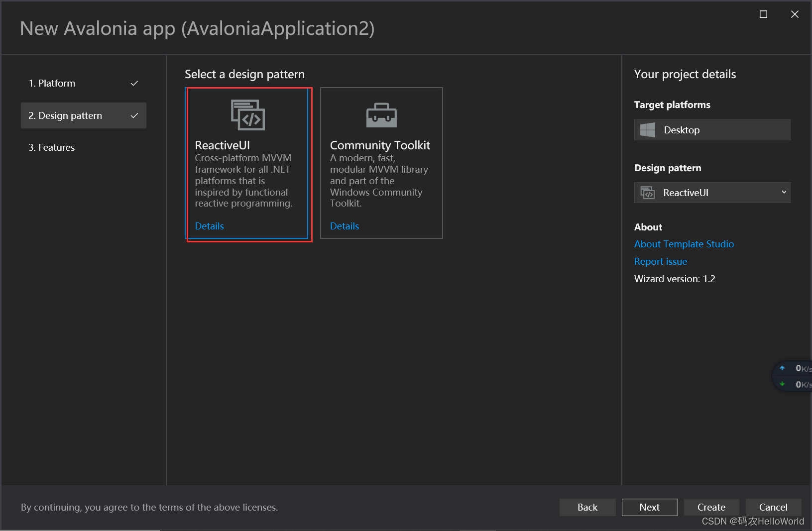Click the ReactiveUI icon inside the dropdown box
The height and width of the screenshot is (531, 812).
648,193
